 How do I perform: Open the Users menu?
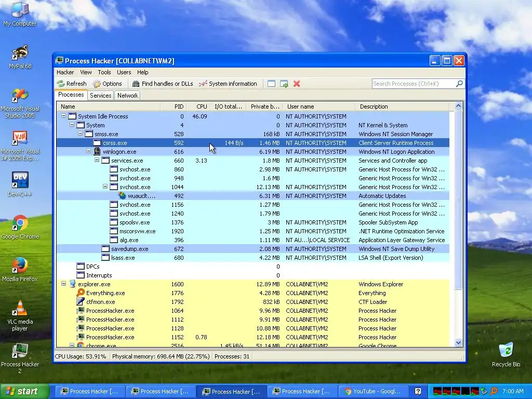click(x=124, y=72)
